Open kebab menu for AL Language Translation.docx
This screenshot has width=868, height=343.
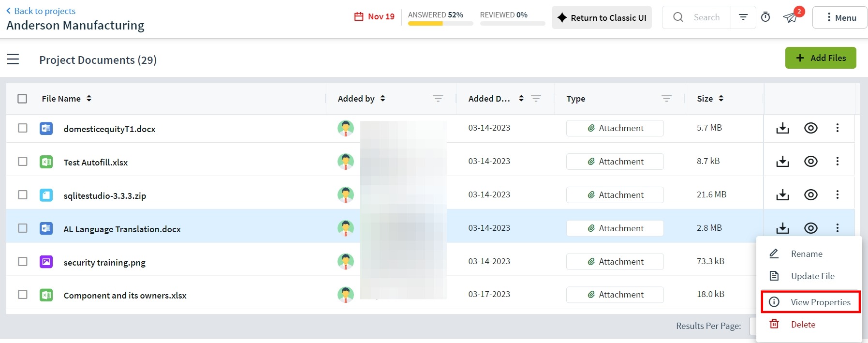(x=838, y=228)
